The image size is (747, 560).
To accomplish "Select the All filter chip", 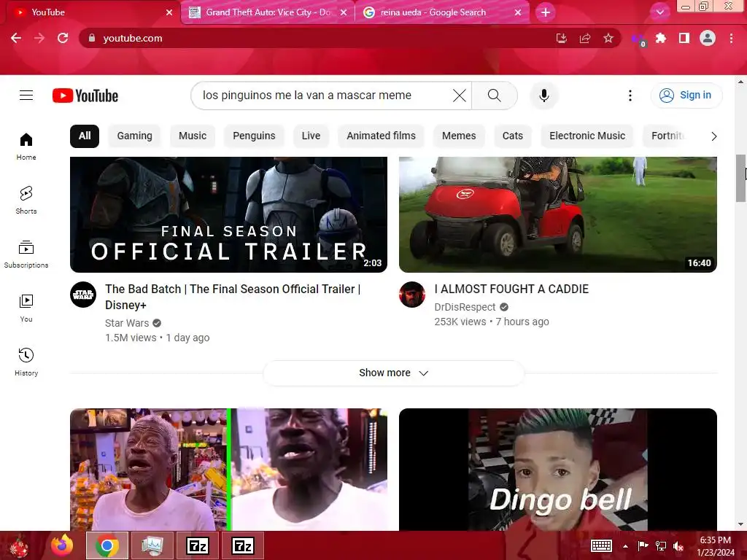I will [x=85, y=136].
